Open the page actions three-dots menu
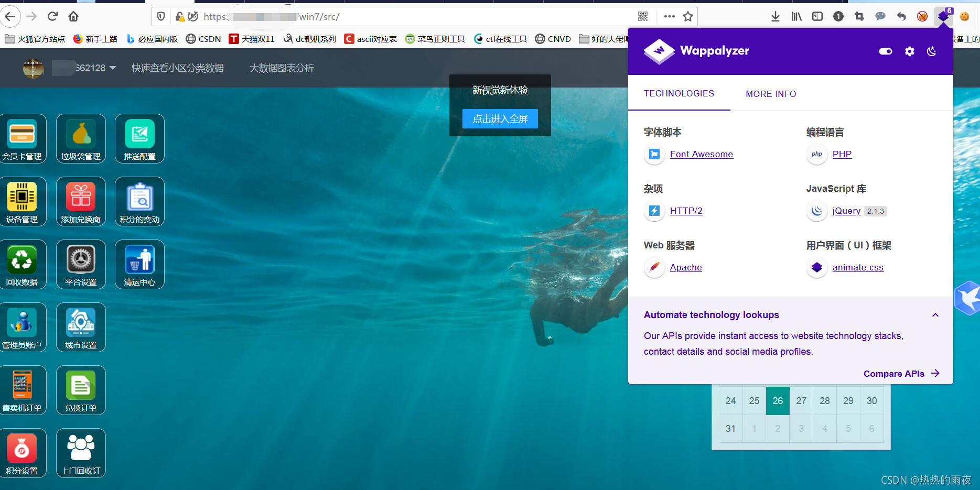This screenshot has width=980, height=490. (669, 17)
